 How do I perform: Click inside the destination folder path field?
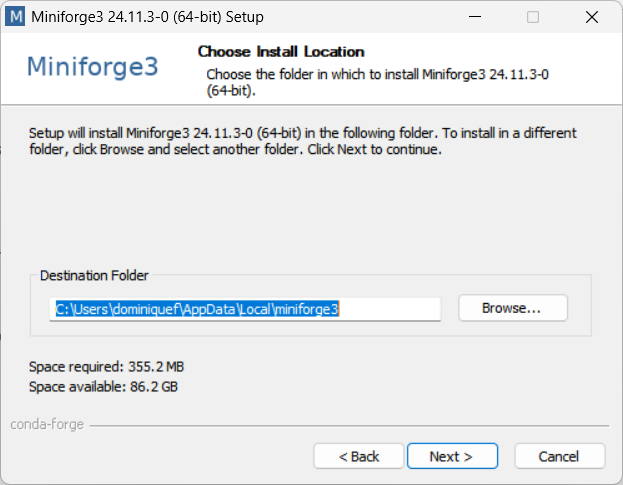click(x=245, y=309)
